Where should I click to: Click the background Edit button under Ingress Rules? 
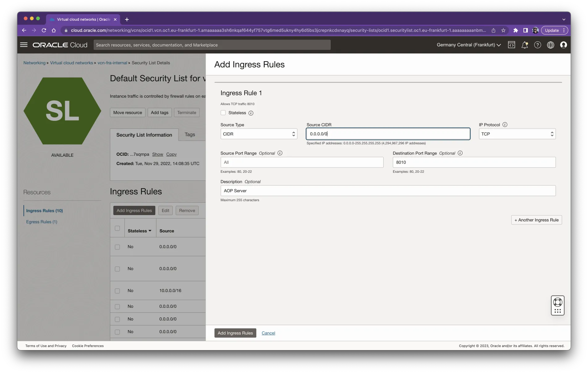(x=166, y=210)
